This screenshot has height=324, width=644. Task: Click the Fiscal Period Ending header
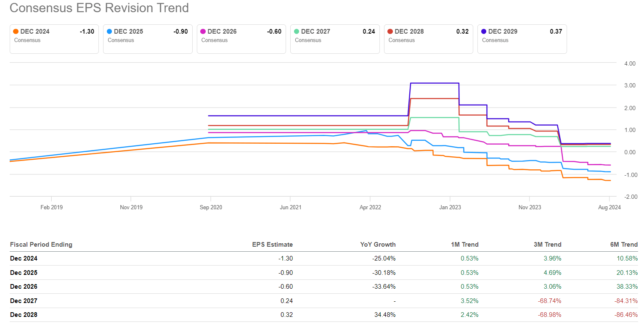coord(41,245)
